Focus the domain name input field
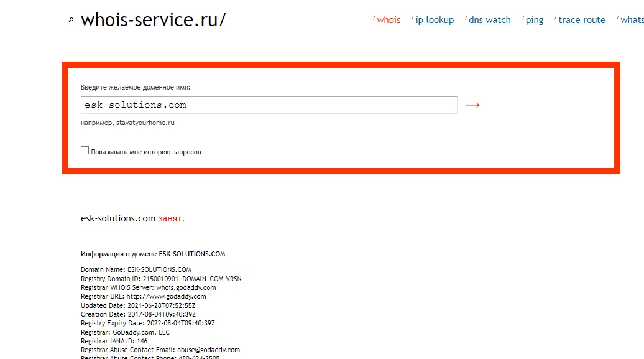The image size is (644, 359). pos(269,105)
